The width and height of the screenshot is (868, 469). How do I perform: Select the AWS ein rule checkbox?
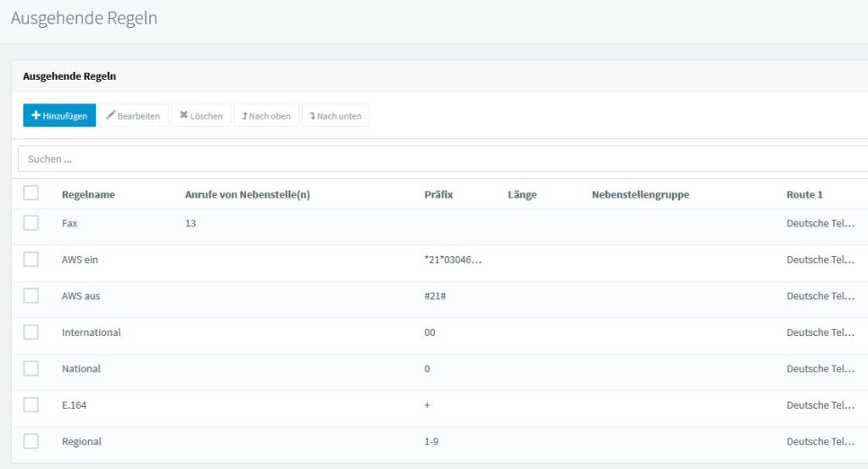[x=31, y=260]
